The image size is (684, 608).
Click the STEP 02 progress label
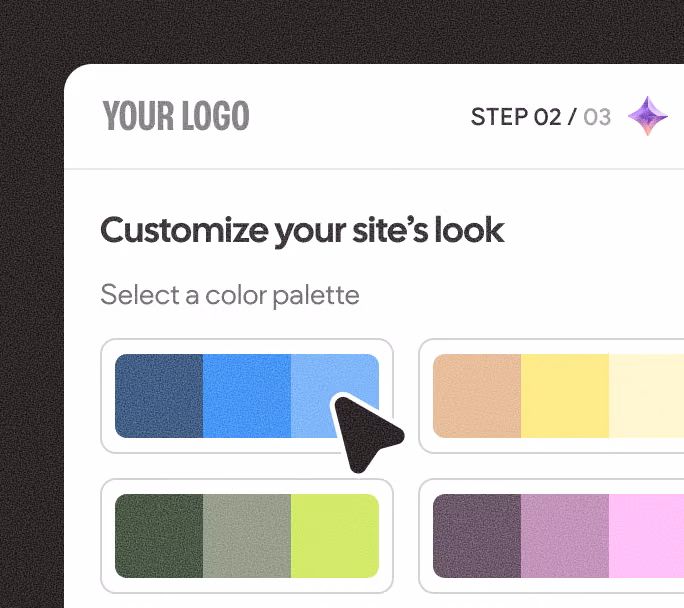(515, 117)
